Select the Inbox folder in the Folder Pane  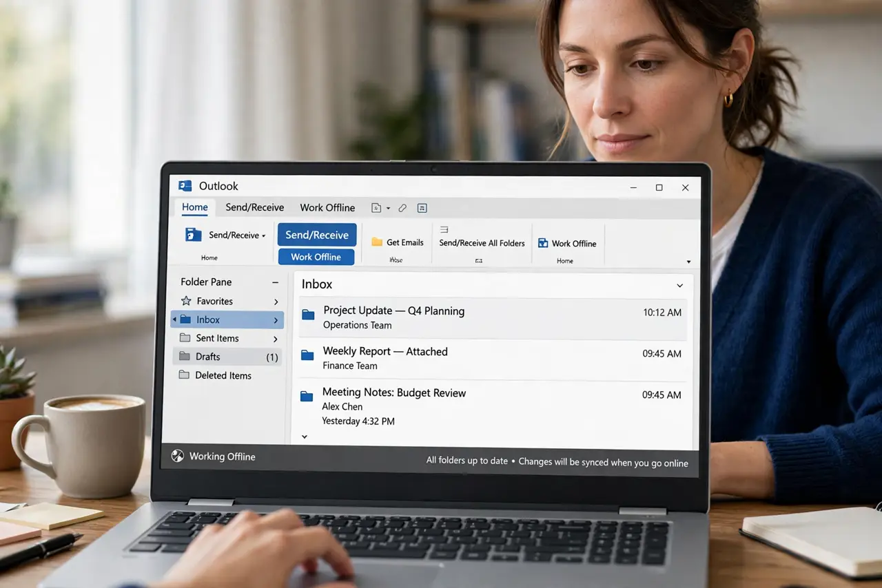pyautogui.click(x=227, y=319)
